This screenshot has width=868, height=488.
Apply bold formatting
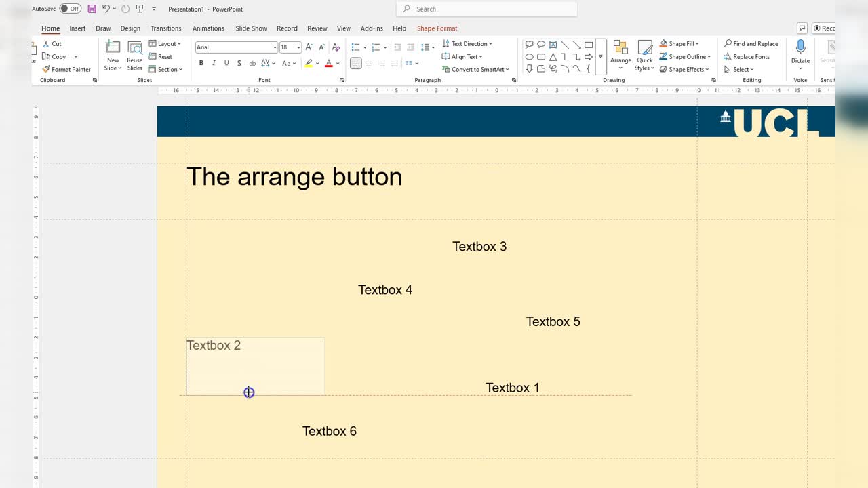(x=201, y=63)
